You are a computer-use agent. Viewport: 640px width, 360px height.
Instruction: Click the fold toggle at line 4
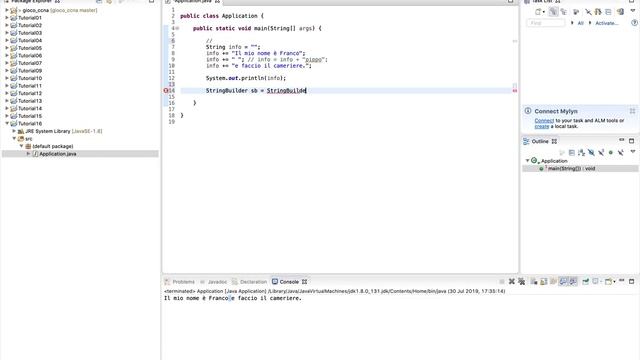177,29
